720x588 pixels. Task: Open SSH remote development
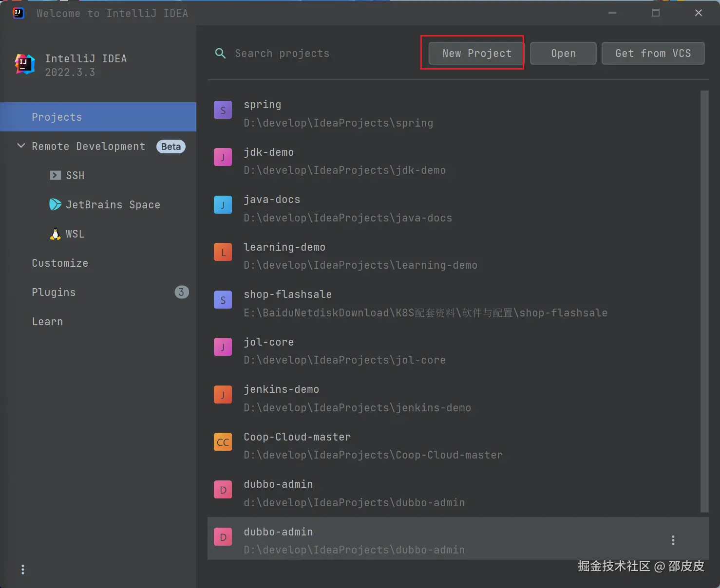click(98, 175)
